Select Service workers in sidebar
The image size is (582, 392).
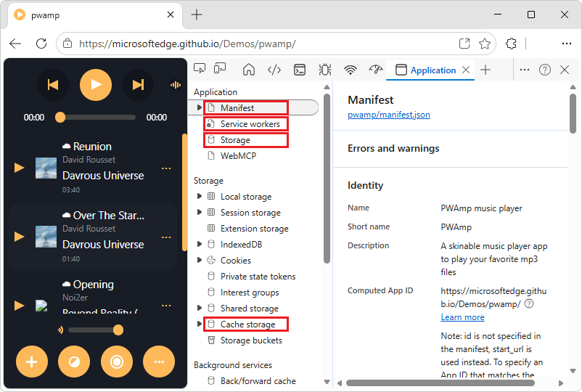coord(246,124)
